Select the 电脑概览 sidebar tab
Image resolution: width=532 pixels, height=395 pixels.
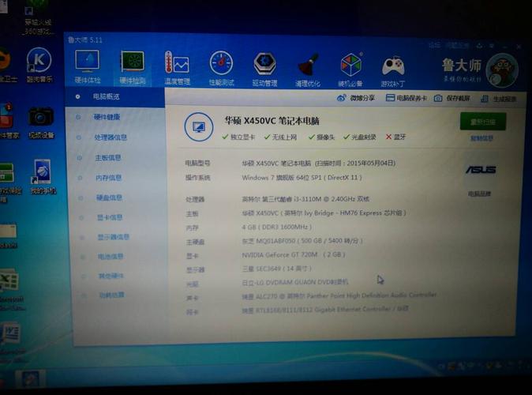pos(115,97)
